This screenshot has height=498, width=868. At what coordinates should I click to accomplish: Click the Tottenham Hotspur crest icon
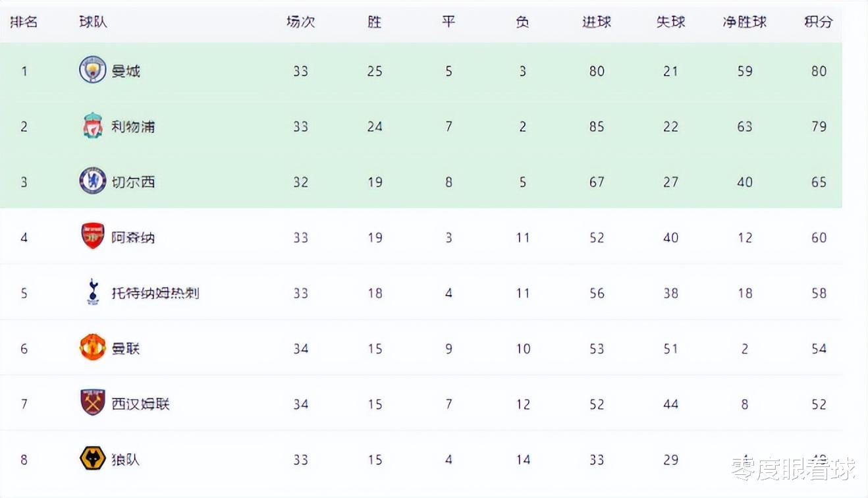click(x=93, y=292)
